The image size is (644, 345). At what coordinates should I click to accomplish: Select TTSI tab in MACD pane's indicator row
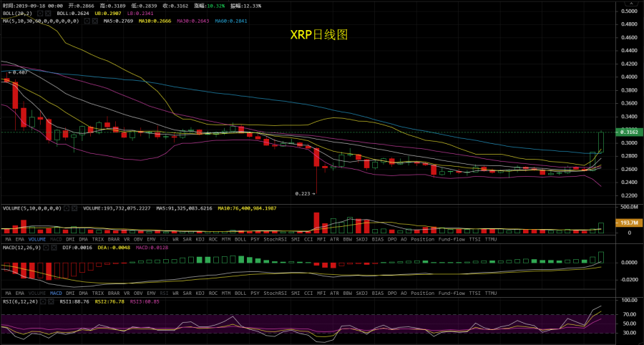(475, 293)
